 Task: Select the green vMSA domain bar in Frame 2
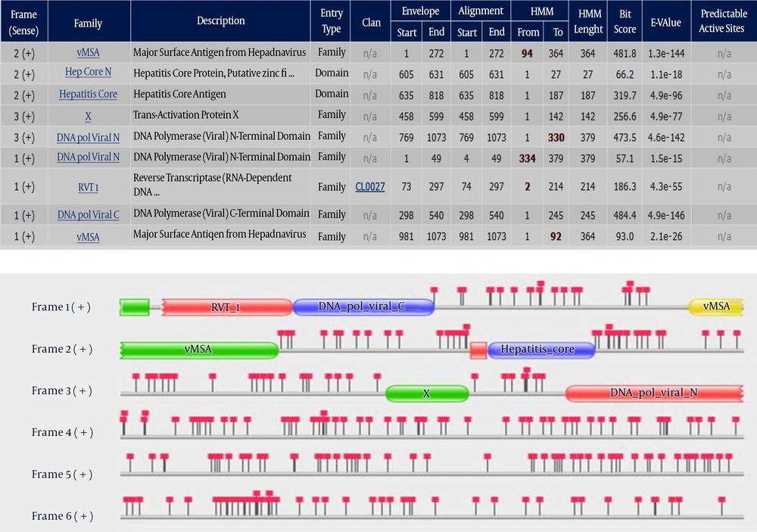pos(199,350)
